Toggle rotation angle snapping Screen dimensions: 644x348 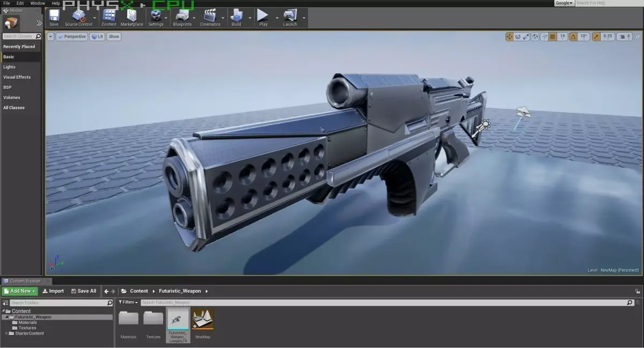tap(573, 36)
